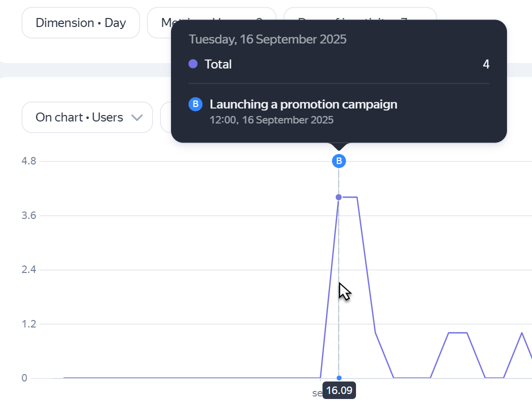Click the 12:00, 16 September 2025 note timestamp
Screen dimensions: 532x408
pos(271,120)
